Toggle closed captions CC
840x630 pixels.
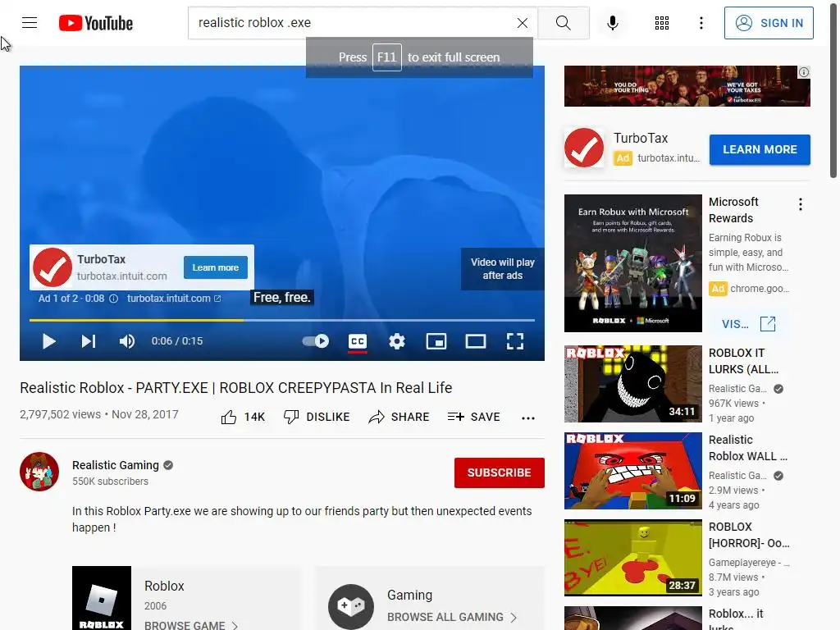pyautogui.click(x=358, y=342)
